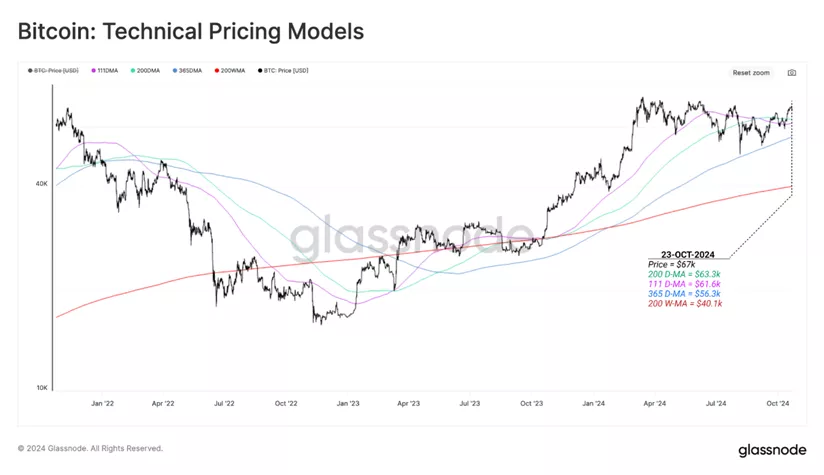
Task: Click the Apr '22 x-axis label
Action: [x=163, y=404]
